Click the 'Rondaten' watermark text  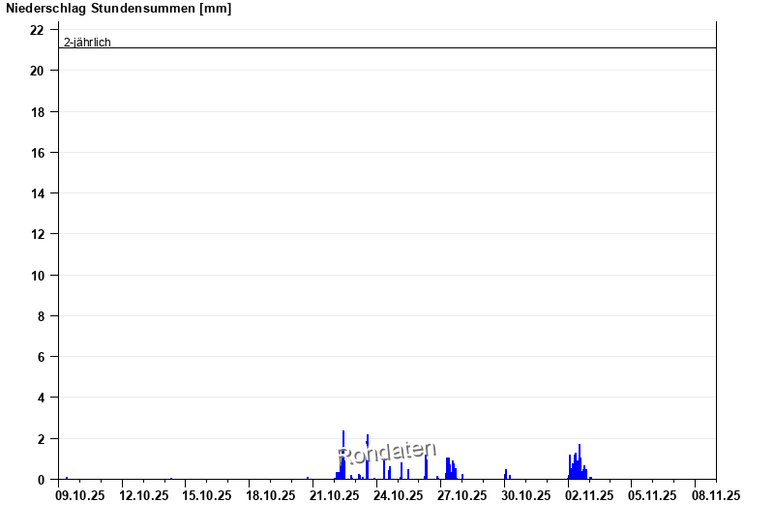[386, 452]
